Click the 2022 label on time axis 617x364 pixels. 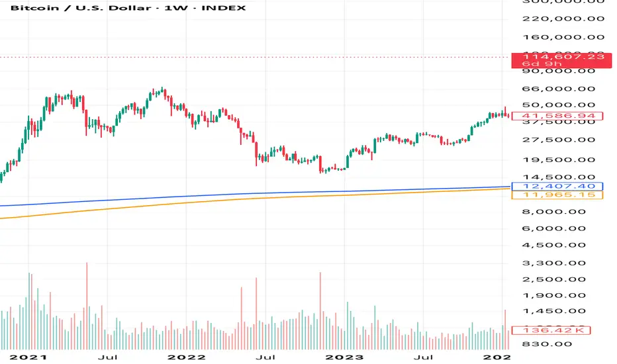[186, 356]
